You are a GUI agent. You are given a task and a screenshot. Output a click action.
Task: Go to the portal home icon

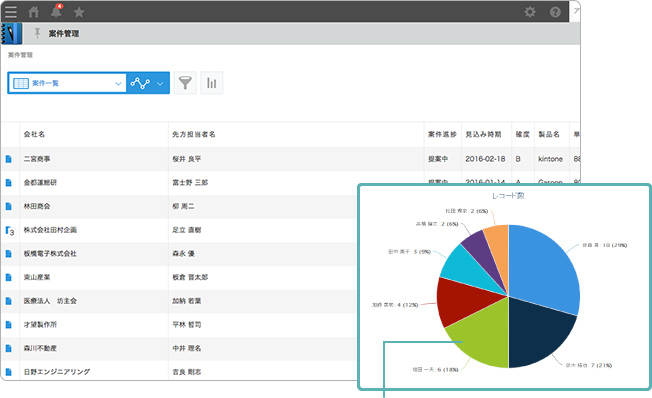(34, 12)
